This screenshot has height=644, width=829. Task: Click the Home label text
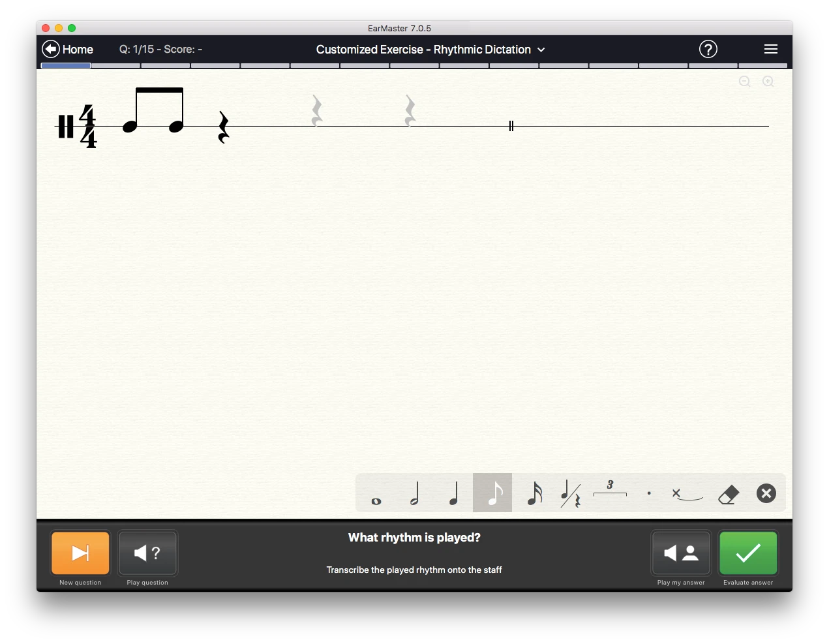(78, 50)
